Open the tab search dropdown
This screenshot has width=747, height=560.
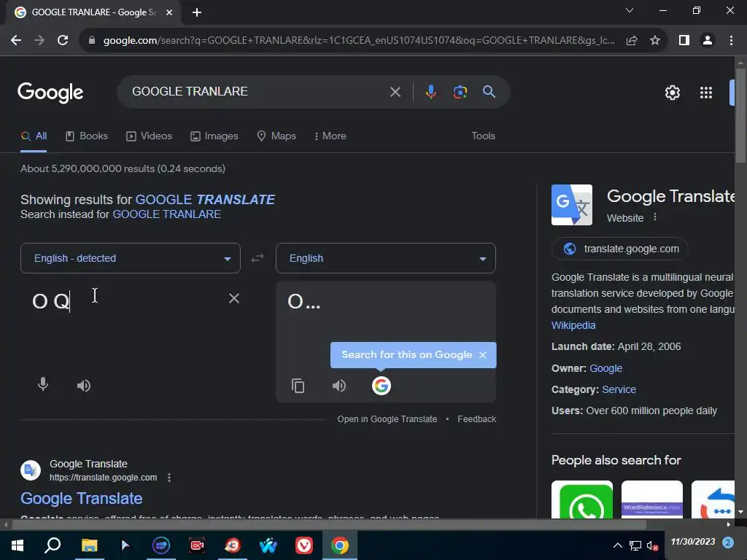[x=630, y=10]
